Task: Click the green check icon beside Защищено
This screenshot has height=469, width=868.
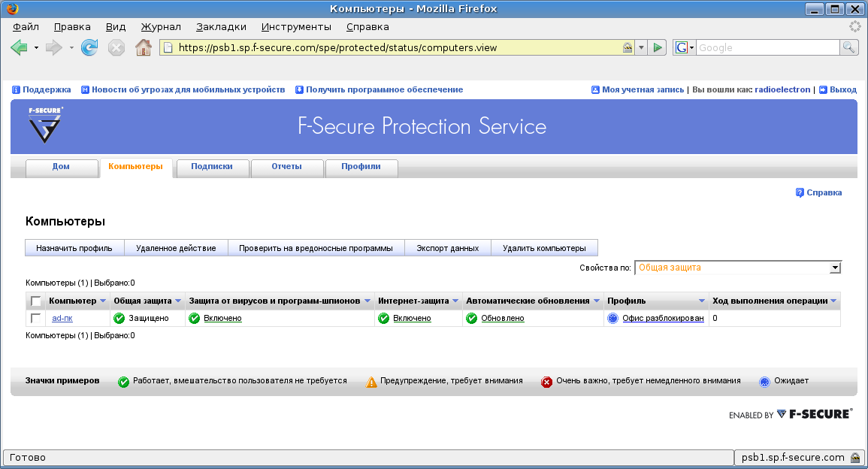Action: [x=119, y=319]
